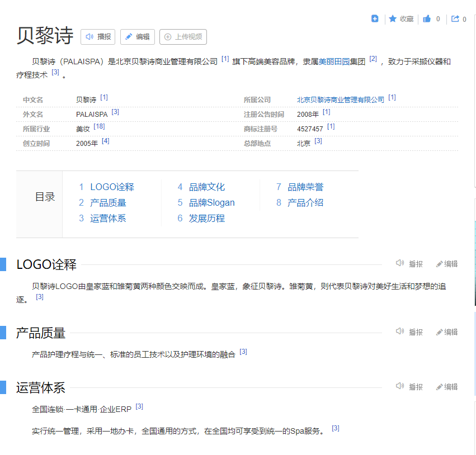
Task: Click reference [1] after 商业管理有限公司 in the intro
Action: tap(225, 59)
